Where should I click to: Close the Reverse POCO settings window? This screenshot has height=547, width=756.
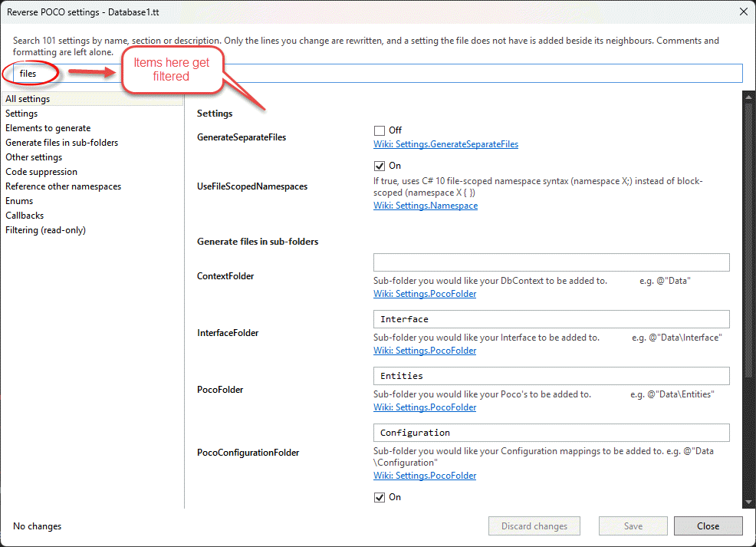pos(744,12)
